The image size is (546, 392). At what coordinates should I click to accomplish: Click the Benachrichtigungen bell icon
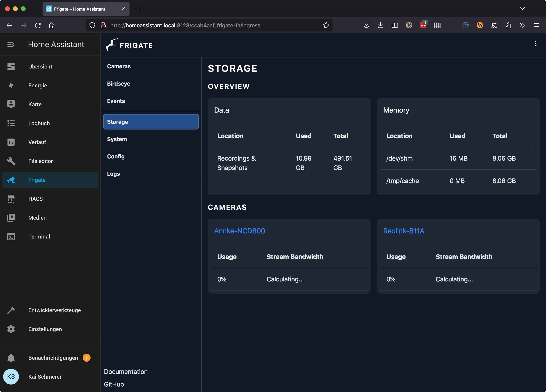11,358
